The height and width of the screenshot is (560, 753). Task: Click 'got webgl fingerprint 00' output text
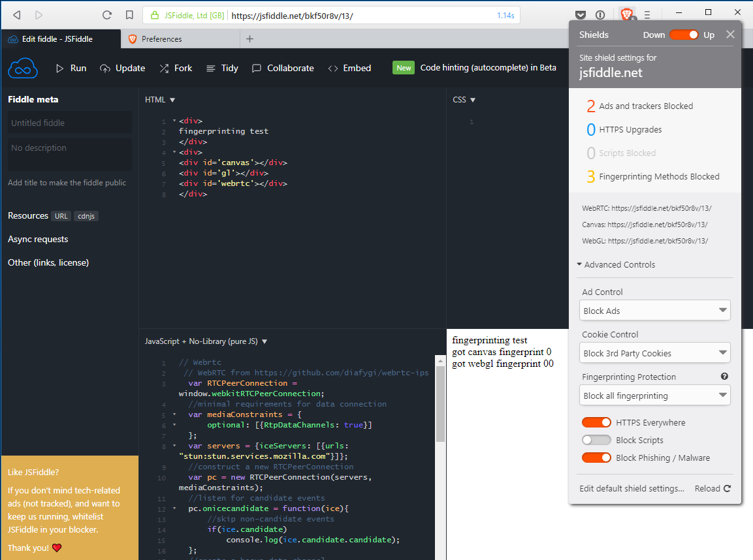[502, 364]
